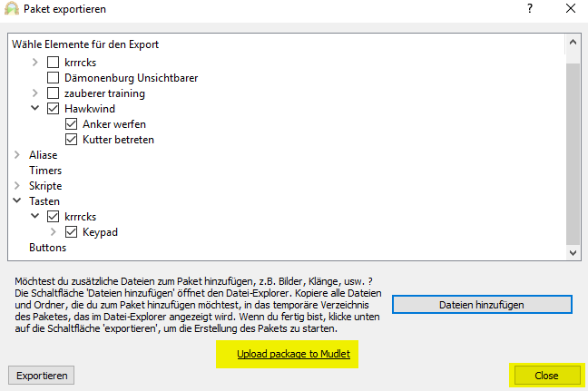Image resolution: width=588 pixels, height=391 pixels.
Task: Select the Hawkwind row label
Action: tap(90, 109)
